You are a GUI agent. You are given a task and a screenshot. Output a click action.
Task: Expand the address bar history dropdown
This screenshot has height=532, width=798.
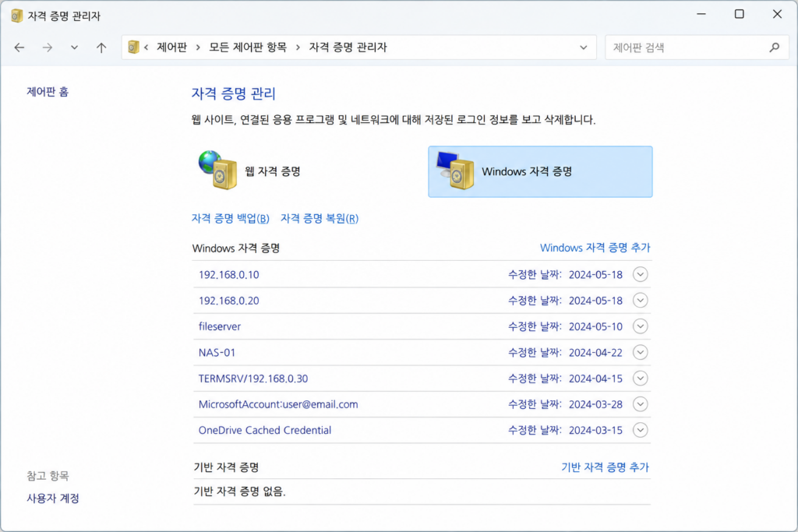coord(583,48)
